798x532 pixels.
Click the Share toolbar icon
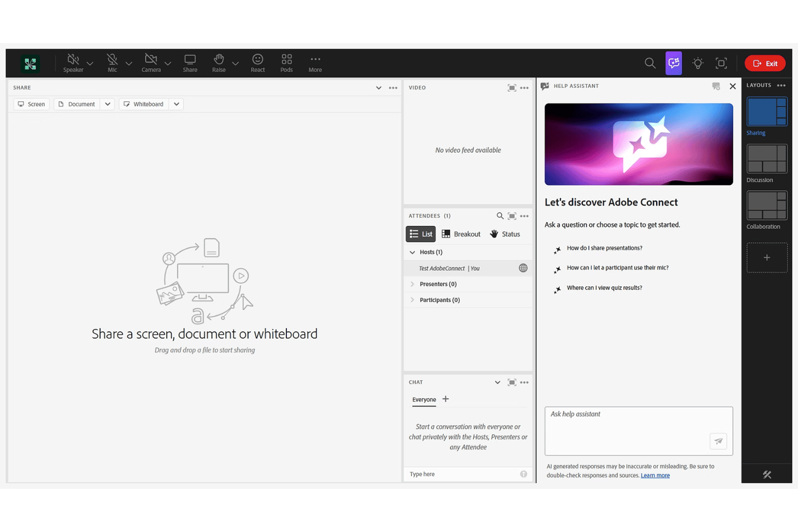click(190, 63)
